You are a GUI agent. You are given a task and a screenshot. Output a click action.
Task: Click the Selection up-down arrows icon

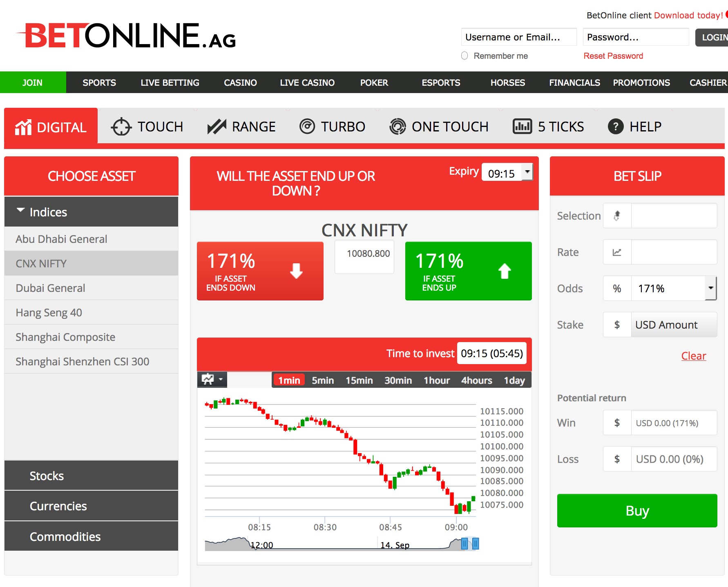click(617, 216)
